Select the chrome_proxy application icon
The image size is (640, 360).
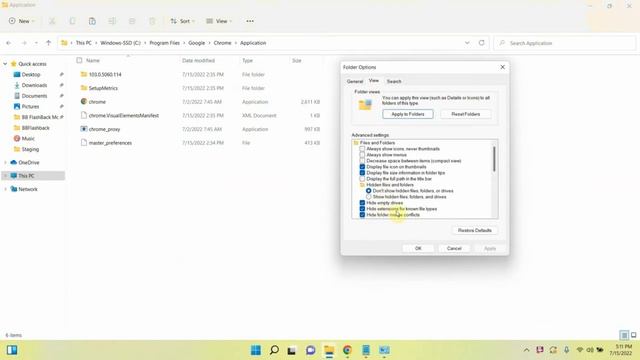(x=84, y=129)
